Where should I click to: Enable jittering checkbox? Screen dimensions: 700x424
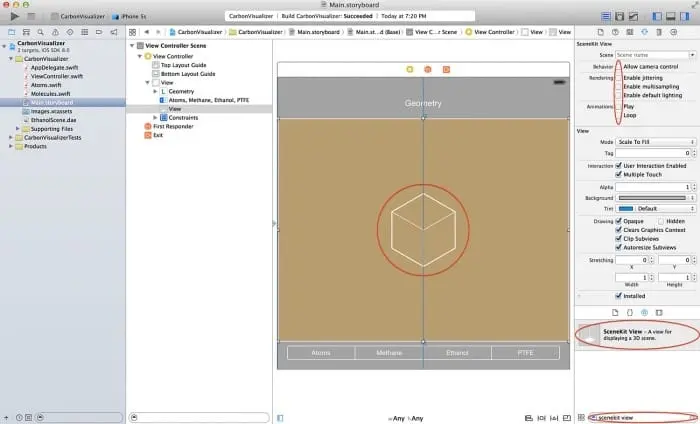click(x=618, y=78)
